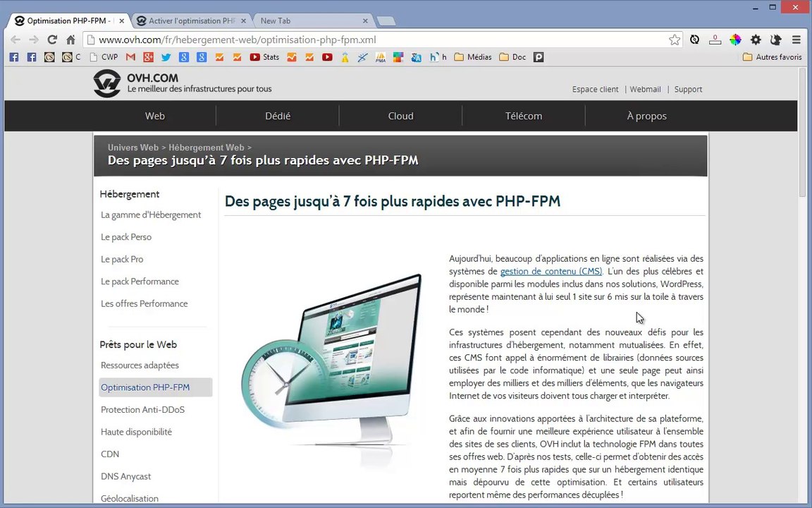Open the gestion de contenu (CMS) link

[551, 271]
